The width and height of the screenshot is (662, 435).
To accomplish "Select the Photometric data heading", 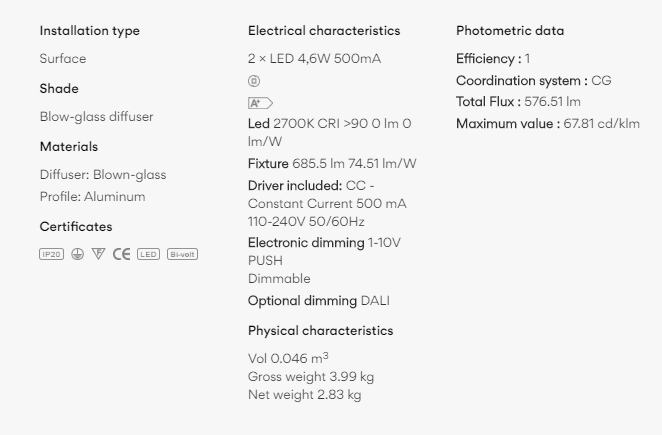I will pyautogui.click(x=510, y=31).
